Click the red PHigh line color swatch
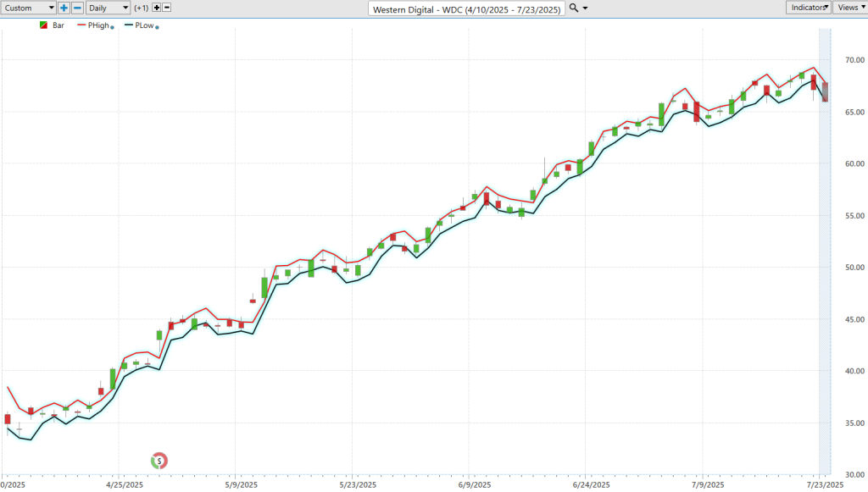Screen dimensions: 868x492 (x=81, y=25)
